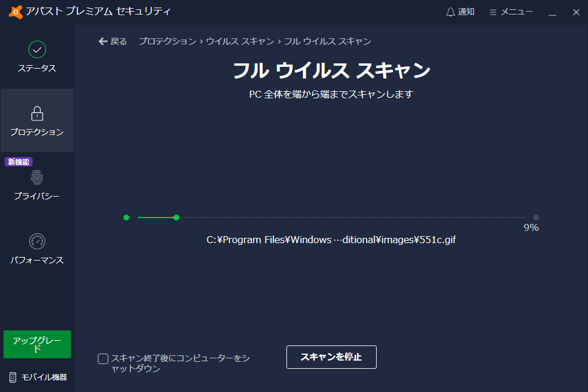
Task: Select the プライバシー sidebar label
Action: 37,196
